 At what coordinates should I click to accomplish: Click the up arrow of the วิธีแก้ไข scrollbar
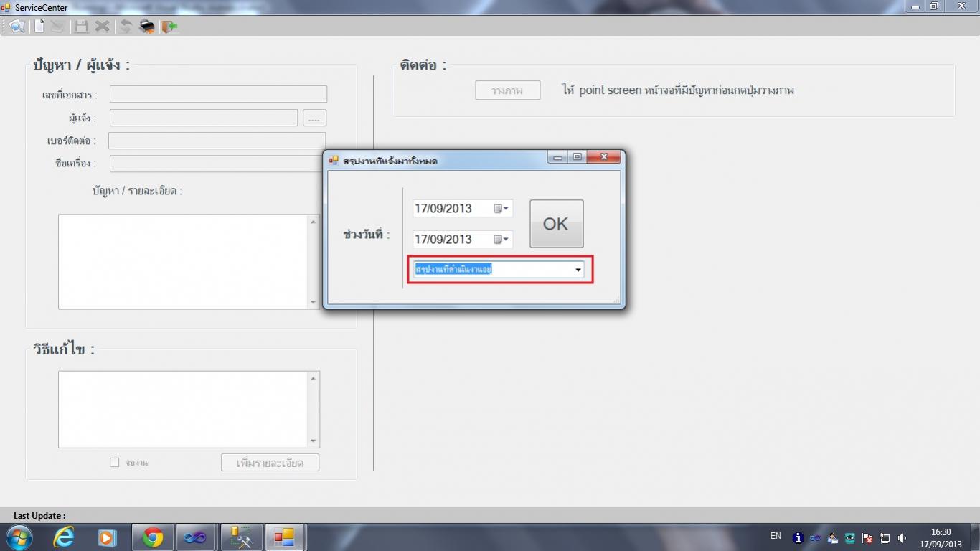coord(313,378)
